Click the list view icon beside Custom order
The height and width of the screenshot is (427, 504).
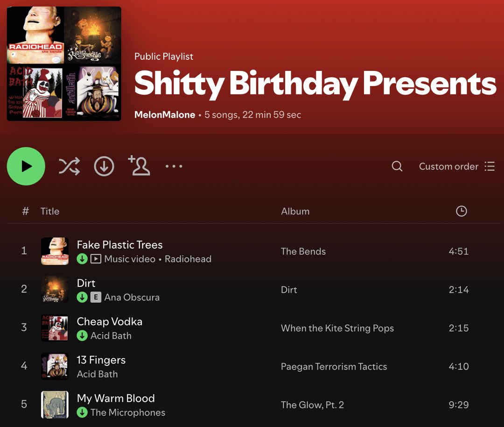[490, 166]
